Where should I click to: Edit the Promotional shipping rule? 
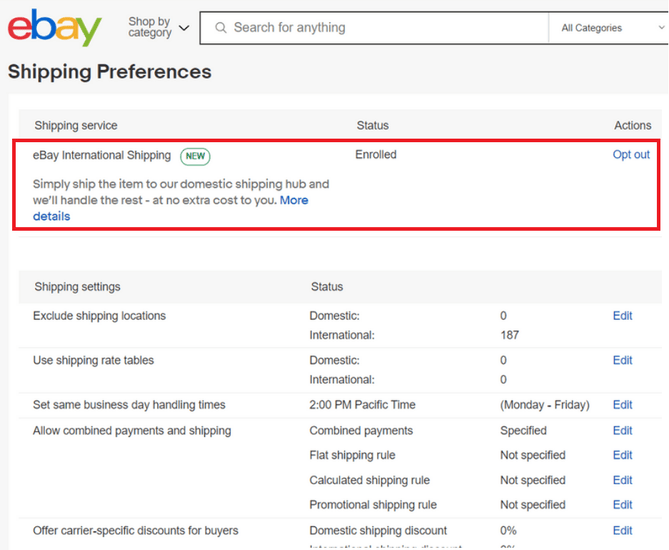[622, 505]
